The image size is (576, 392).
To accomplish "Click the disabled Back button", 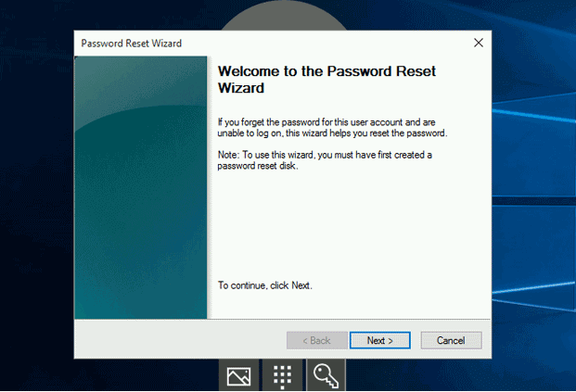I will click(x=316, y=341).
